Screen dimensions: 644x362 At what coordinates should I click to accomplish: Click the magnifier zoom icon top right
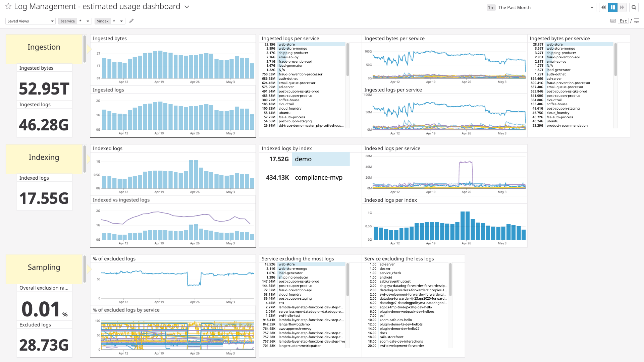click(634, 7)
